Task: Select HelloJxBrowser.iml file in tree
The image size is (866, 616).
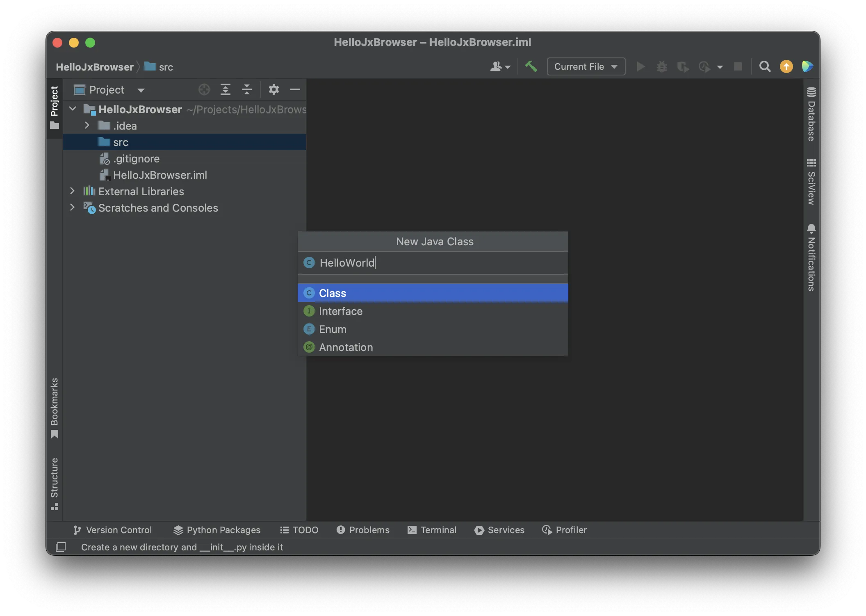Action: coord(160,175)
